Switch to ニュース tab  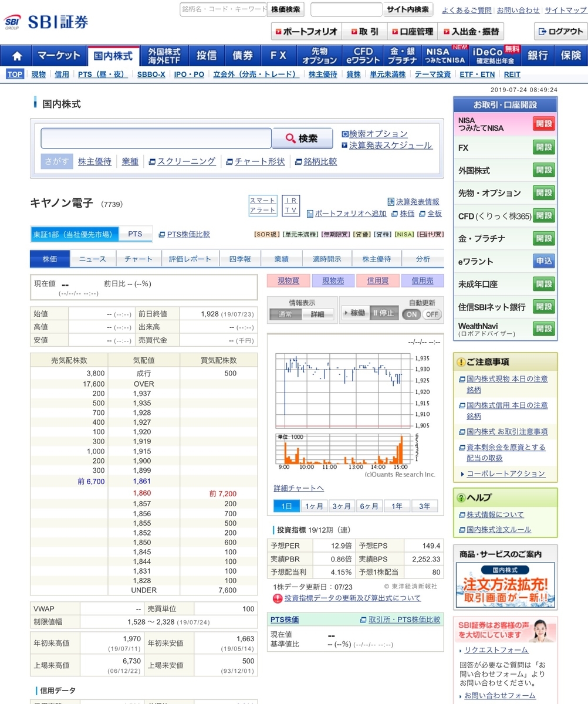coord(93,259)
